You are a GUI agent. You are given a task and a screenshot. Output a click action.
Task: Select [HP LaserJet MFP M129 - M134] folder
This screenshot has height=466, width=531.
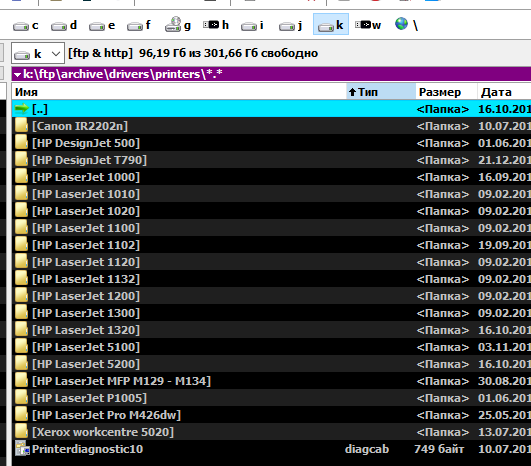[x=121, y=381]
